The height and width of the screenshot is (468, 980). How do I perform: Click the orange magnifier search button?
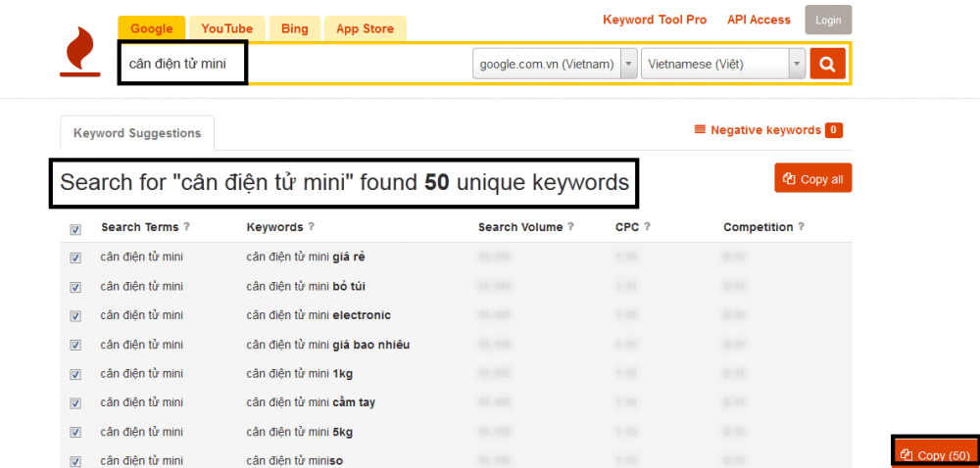827,64
